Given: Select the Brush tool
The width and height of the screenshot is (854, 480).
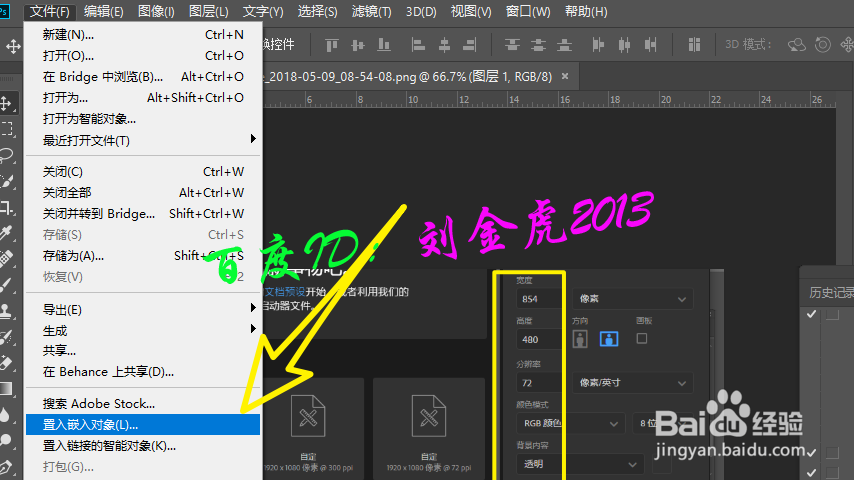Looking at the screenshot, I should [x=7, y=284].
